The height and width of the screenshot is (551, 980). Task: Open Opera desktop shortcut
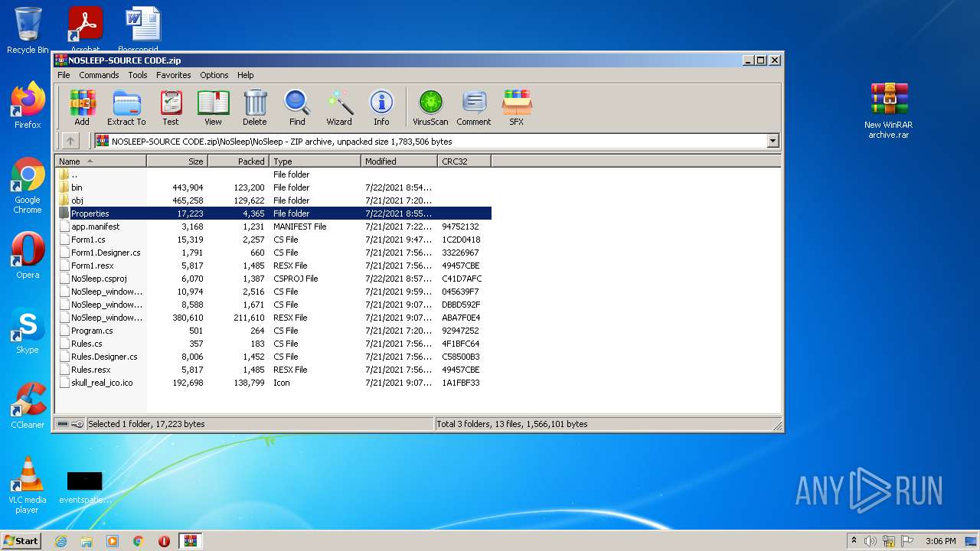(x=28, y=256)
